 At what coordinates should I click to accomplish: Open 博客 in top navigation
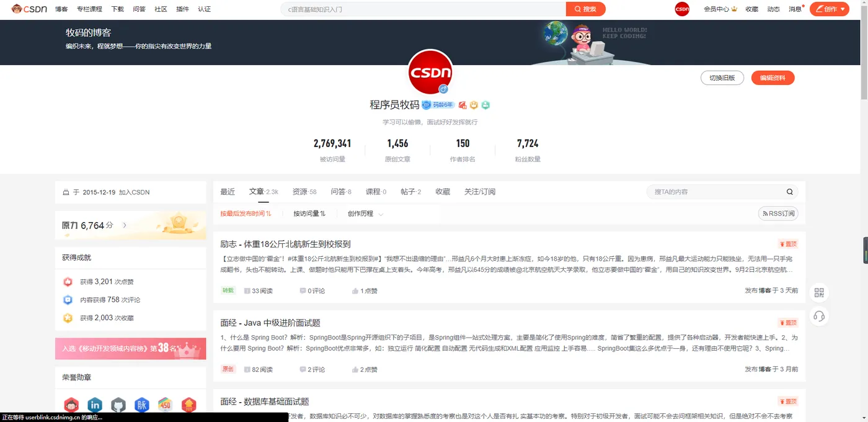[61, 9]
